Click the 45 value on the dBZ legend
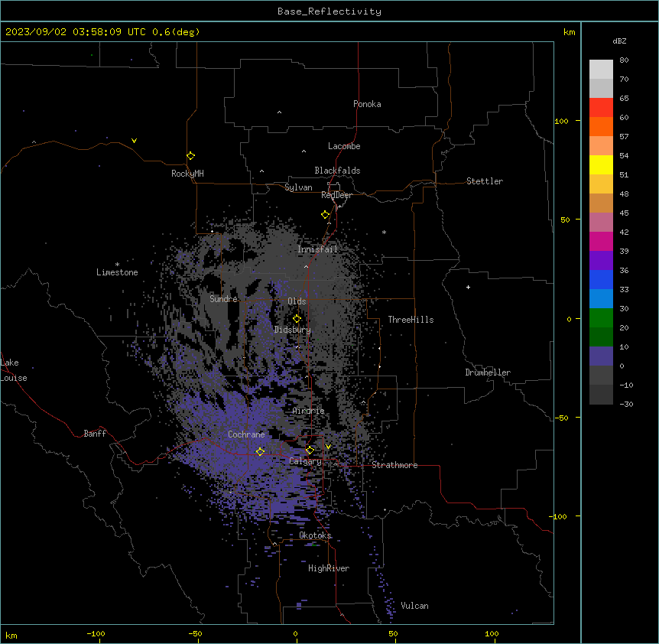Viewport: 659px width, 644px height. [624, 213]
